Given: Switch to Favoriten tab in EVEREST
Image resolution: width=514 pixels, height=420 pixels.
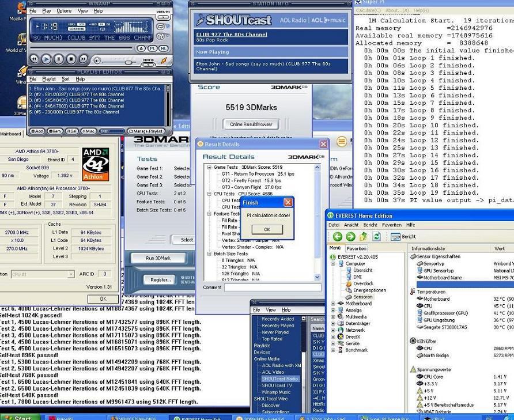Looking at the screenshot, I should click(x=356, y=248).
